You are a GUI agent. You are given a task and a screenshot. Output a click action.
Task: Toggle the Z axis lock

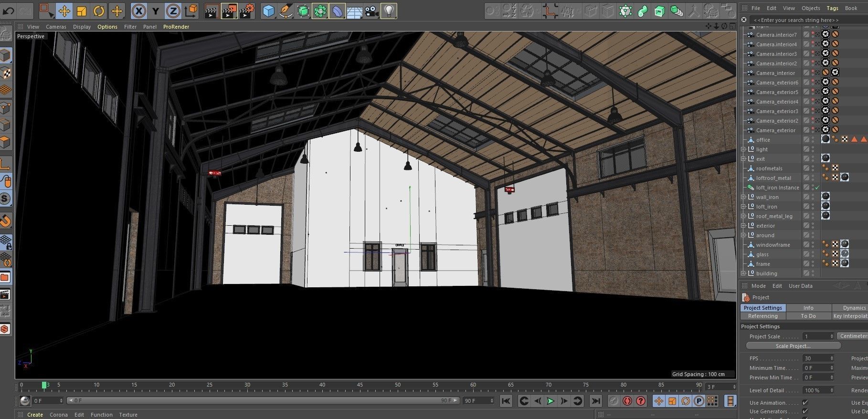(x=173, y=10)
